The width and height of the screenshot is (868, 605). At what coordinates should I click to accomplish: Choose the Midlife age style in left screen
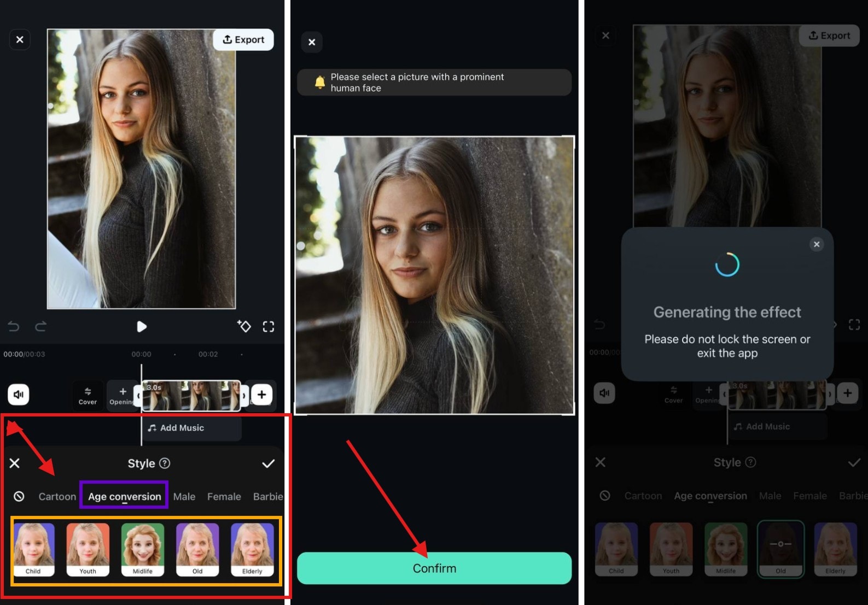pos(143,549)
